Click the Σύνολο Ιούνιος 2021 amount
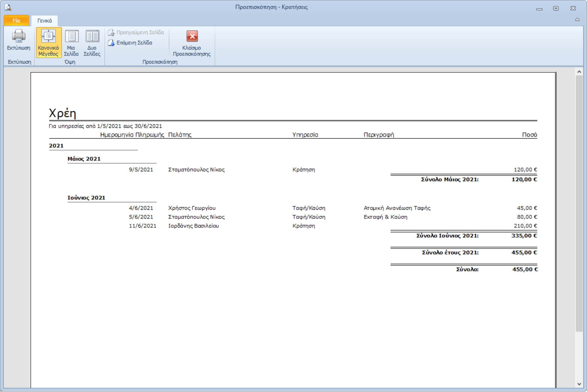Screen dimensions: 587x392 (x=524, y=236)
